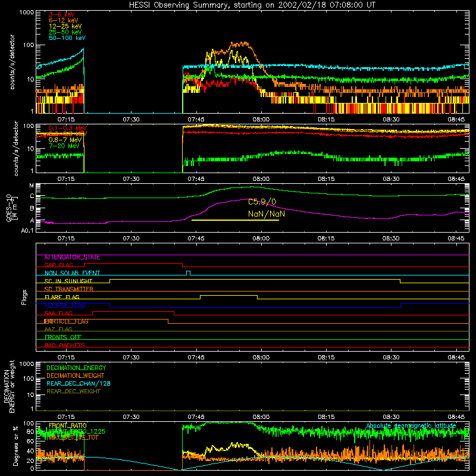Viewport: 476px width, 476px height.
Task: Click the 08:00 tick under the top panel
Action: click(261, 120)
